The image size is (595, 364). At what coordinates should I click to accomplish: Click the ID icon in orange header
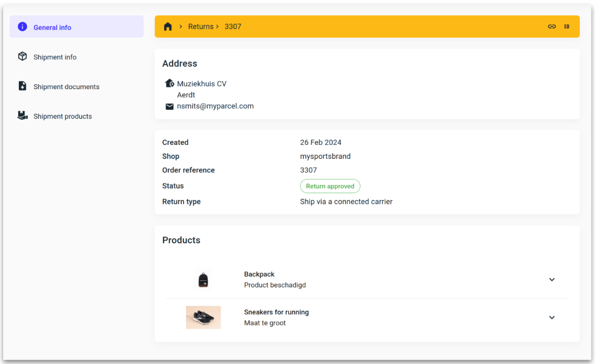(566, 27)
